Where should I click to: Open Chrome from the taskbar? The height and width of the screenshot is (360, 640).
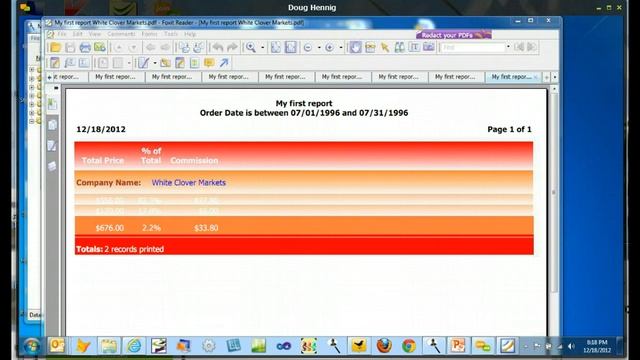click(x=409, y=346)
